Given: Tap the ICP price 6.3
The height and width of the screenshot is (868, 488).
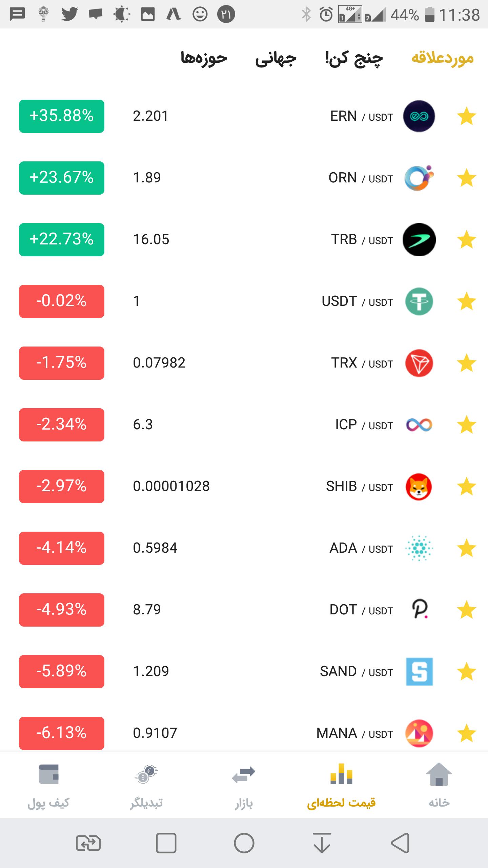Looking at the screenshot, I should 143,425.
